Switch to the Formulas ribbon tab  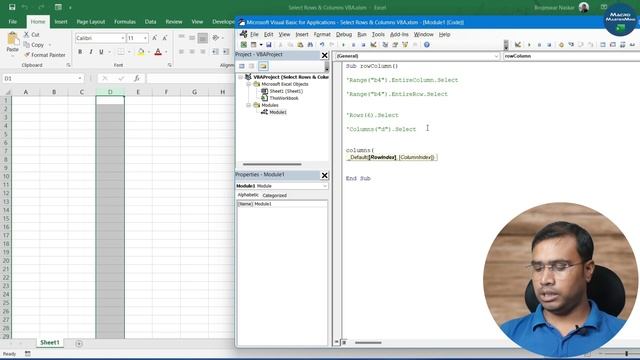click(x=124, y=22)
